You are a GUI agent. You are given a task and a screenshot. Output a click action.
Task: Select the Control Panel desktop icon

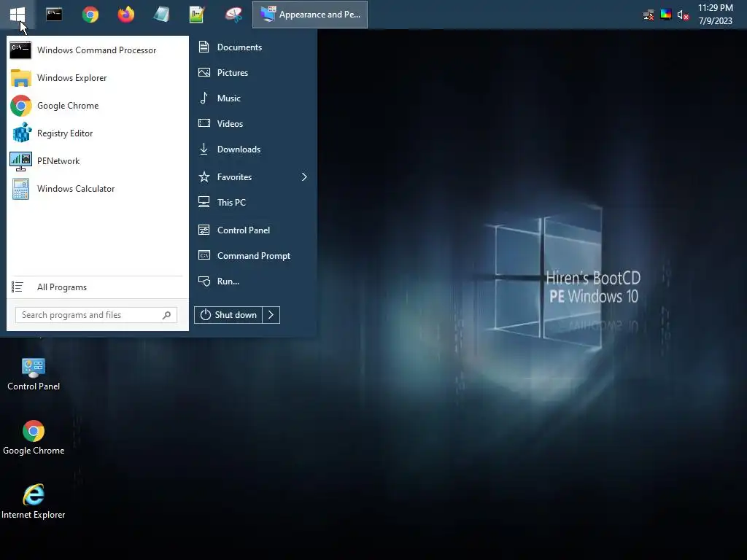click(34, 374)
